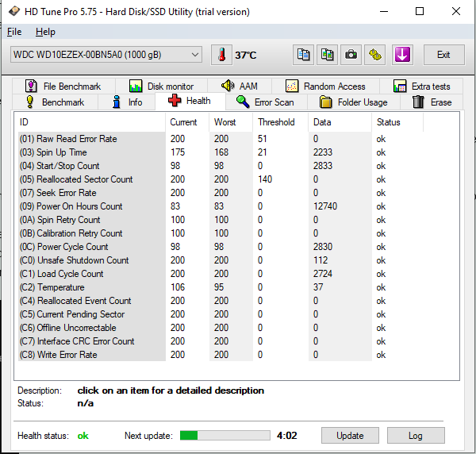This screenshot has height=454, width=476.
Task: Select the Unsafe Shutdown Count row
Action: pyautogui.click(x=221, y=260)
